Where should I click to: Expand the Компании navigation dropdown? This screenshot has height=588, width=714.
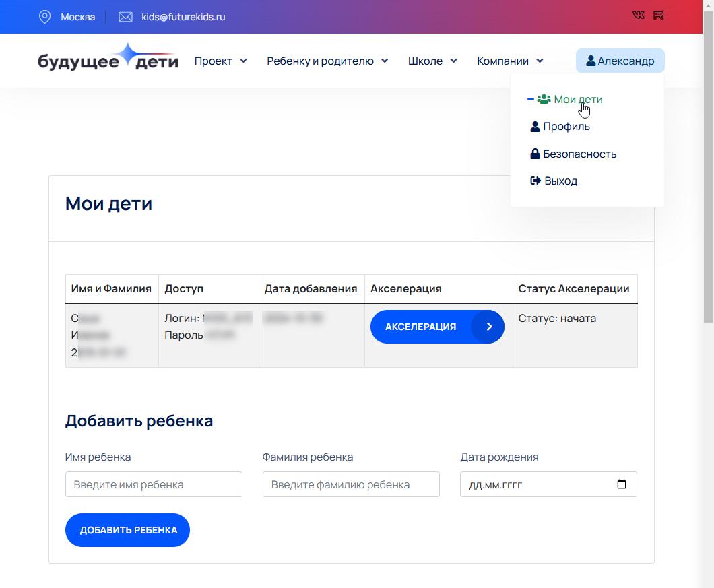510,61
